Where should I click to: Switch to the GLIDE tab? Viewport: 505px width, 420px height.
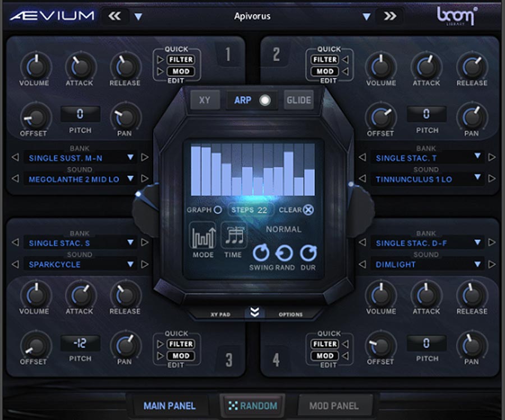[299, 100]
